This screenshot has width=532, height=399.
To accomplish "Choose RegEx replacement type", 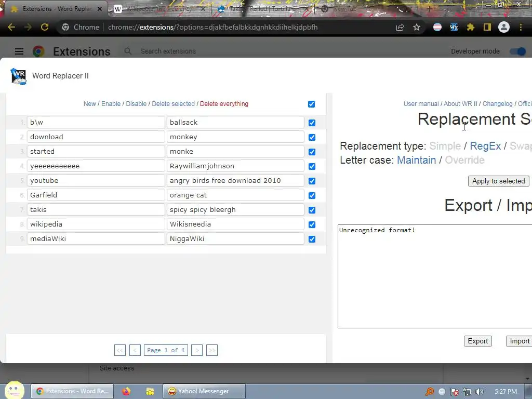I will point(485,146).
